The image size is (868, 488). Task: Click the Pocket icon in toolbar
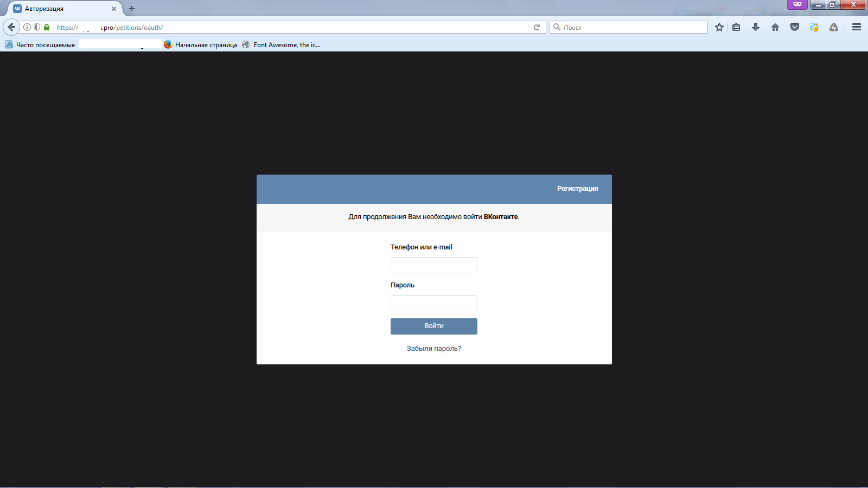coord(795,27)
